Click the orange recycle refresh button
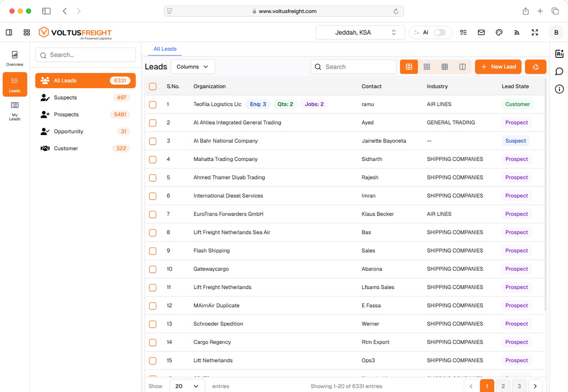Screen dimensions: 568x392 (x=536, y=67)
